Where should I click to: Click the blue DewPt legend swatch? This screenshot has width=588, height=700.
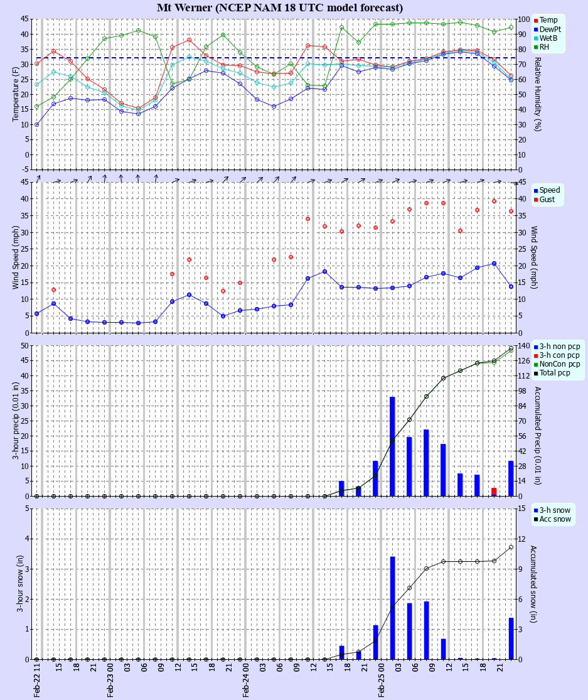536,30
